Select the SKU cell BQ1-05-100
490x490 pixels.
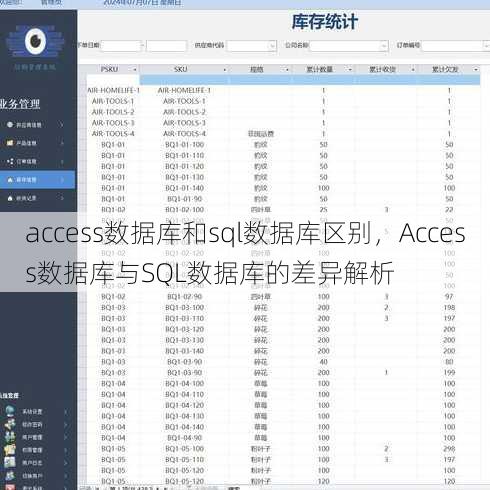[185, 449]
